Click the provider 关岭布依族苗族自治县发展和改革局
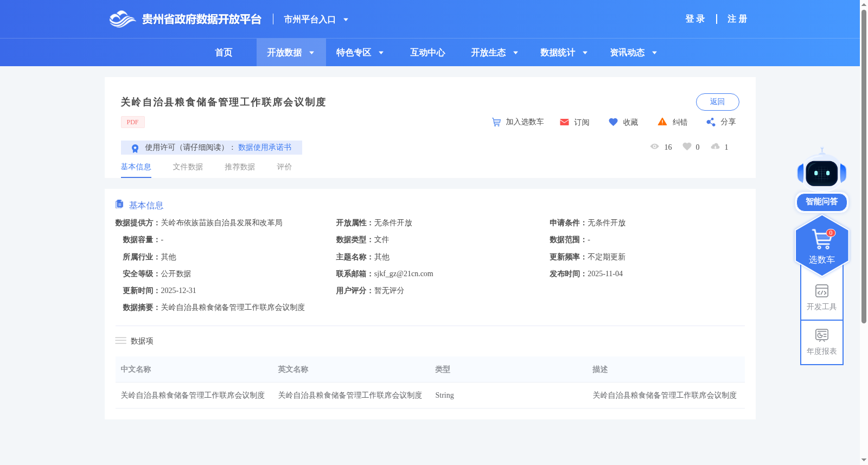868x465 pixels. pos(221,223)
